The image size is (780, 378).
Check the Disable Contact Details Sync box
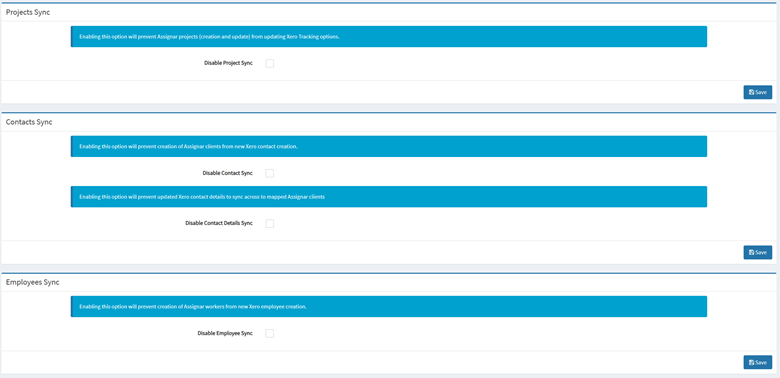tap(270, 223)
